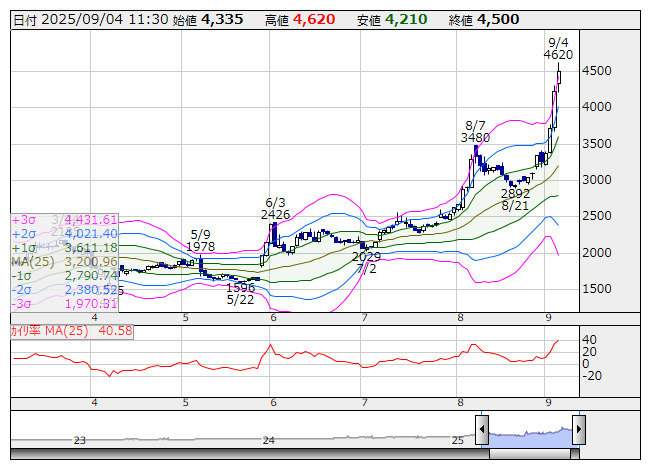
Task: Click the right arrow handle of range selector
Action: 577,431
